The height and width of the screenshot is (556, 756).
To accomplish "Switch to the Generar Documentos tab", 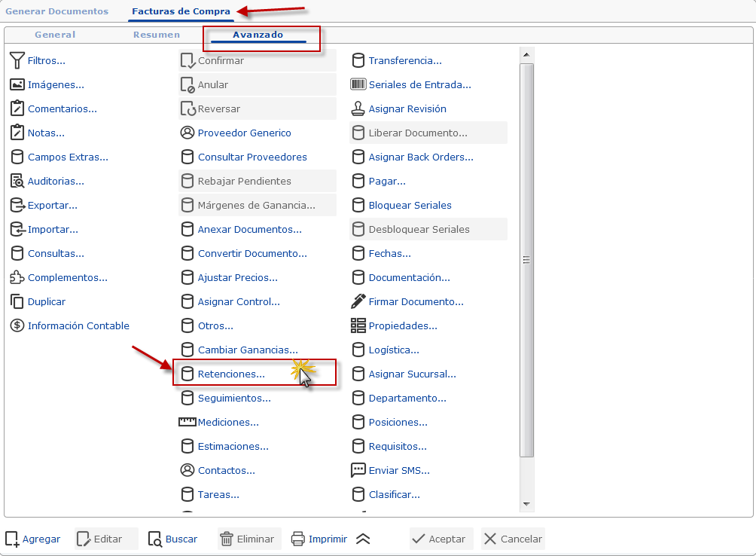I will (57, 11).
